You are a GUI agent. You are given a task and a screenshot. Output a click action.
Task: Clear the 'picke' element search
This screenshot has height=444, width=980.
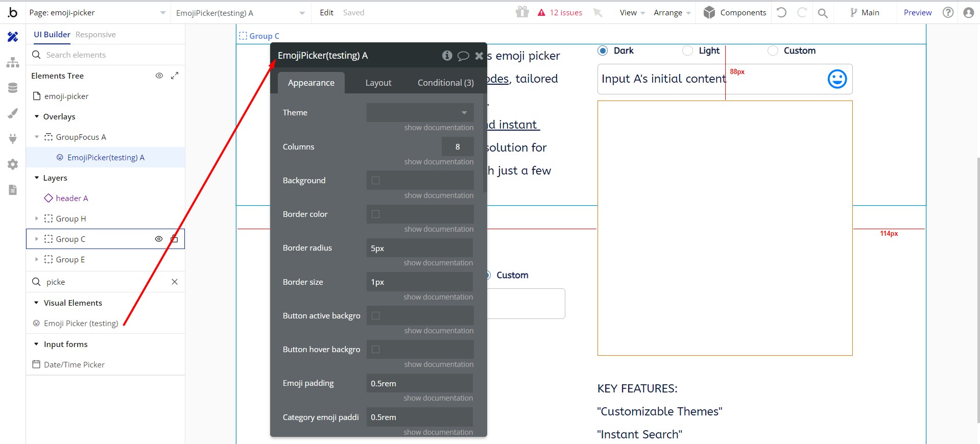tap(175, 282)
